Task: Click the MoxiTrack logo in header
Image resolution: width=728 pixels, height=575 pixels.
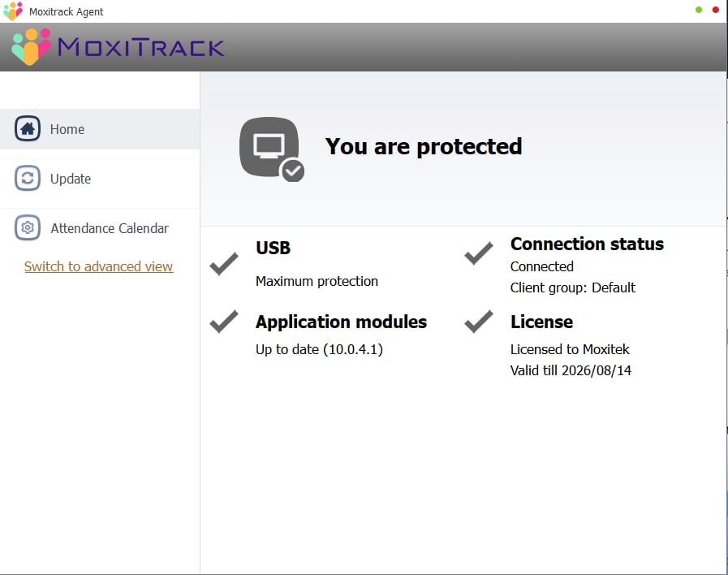Action: pos(118,47)
